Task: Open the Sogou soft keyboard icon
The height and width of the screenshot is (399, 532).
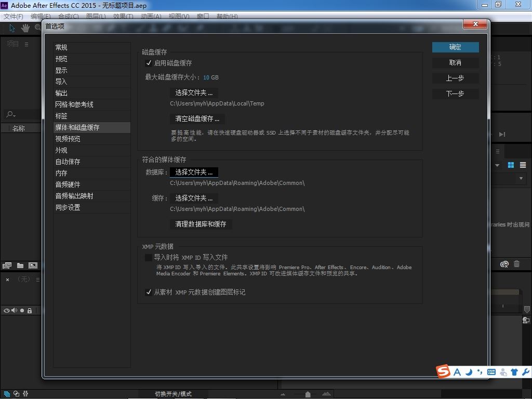Action: tap(491, 372)
